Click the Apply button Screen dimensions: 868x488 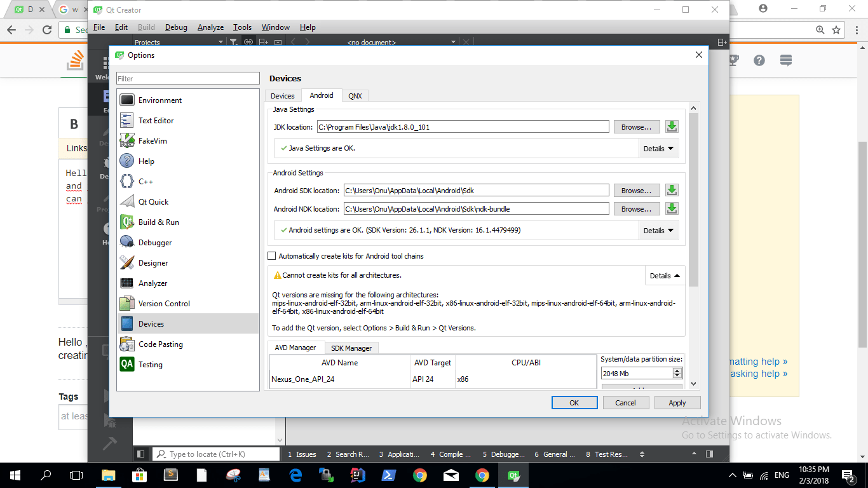[x=677, y=403]
